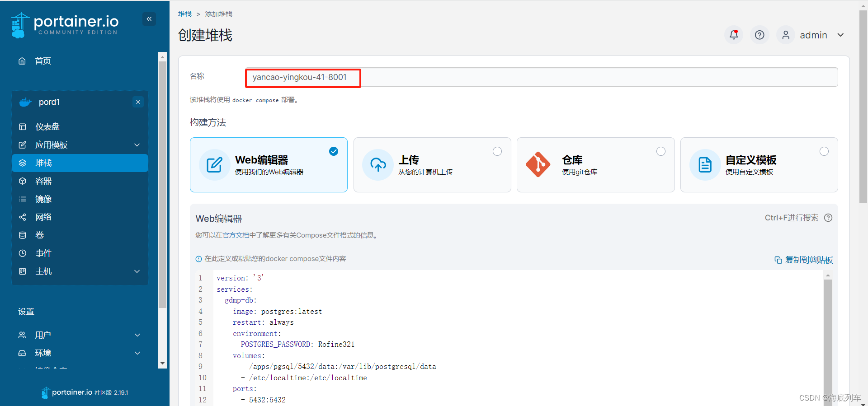
Task: Click the layers icon beside 堆栈
Action: point(22,163)
